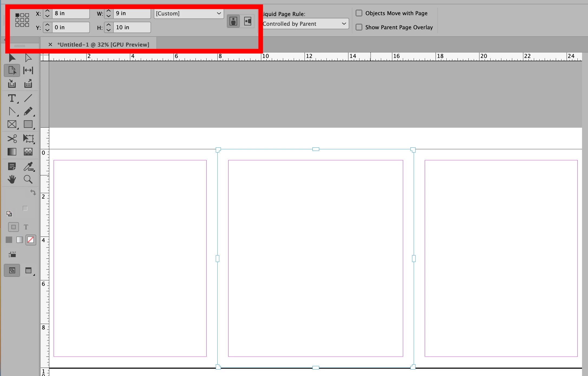Select the Hand tool
588x376 pixels.
(12, 179)
